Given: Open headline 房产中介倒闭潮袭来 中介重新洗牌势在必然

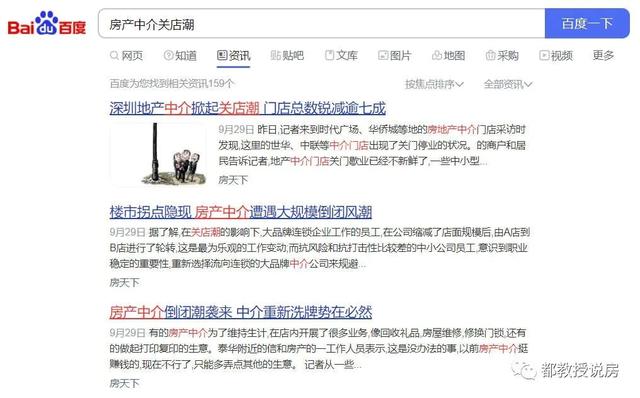Looking at the screenshot, I should coord(240,312).
